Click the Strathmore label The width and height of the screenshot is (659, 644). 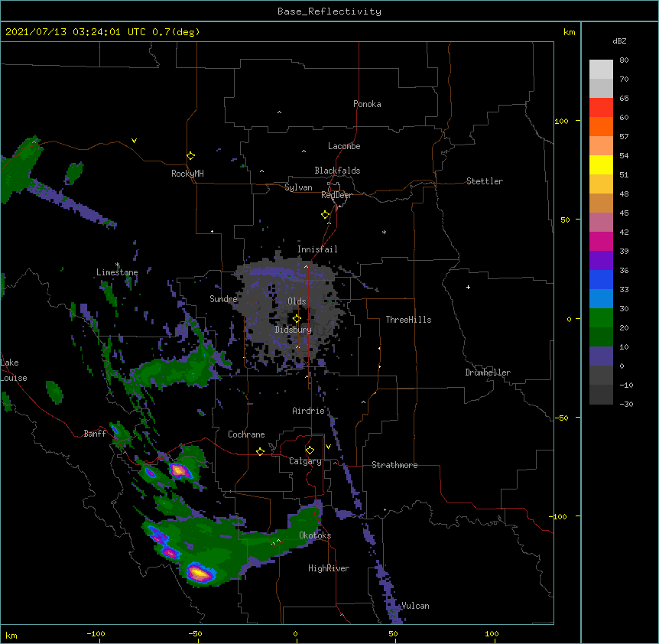pyautogui.click(x=394, y=465)
